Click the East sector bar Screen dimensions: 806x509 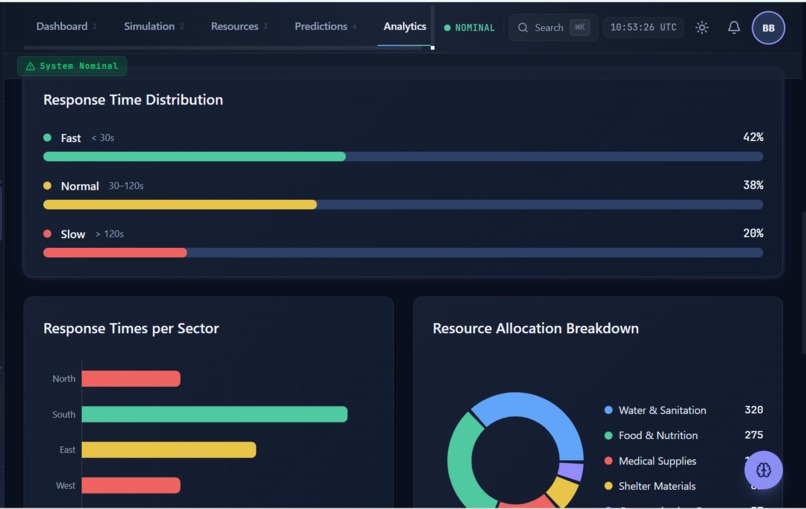tap(169, 450)
